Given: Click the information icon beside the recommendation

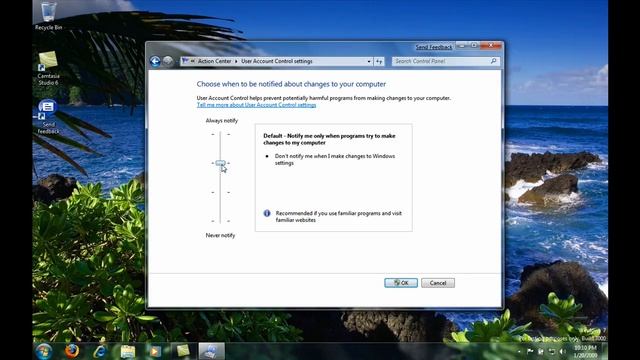Looking at the screenshot, I should coord(267,213).
